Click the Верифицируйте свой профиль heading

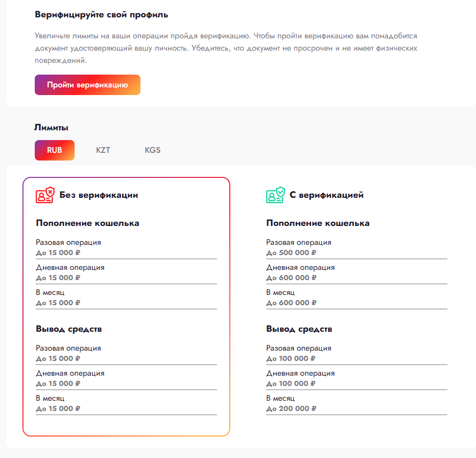(x=102, y=14)
